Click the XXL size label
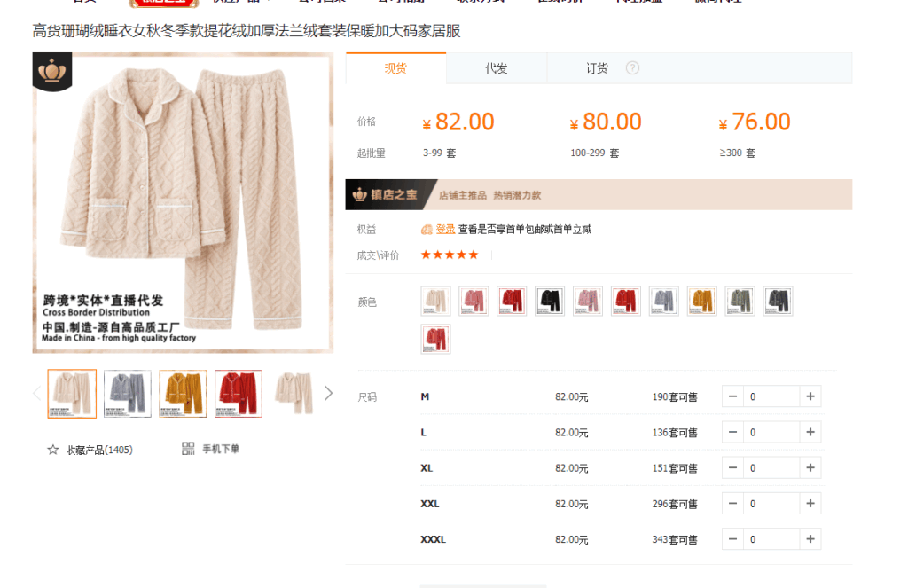Image resolution: width=908 pixels, height=588 pixels. click(x=430, y=504)
